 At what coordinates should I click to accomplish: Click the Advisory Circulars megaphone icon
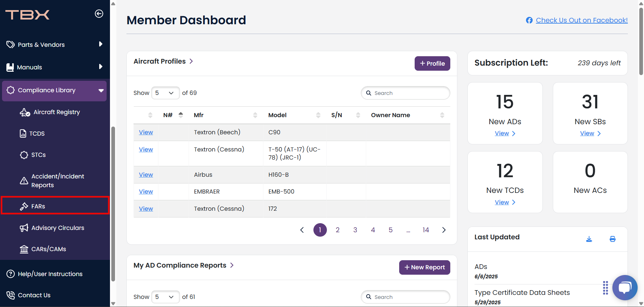24,228
